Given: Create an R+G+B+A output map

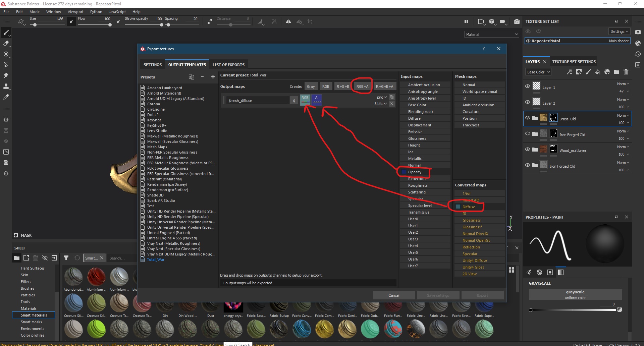Looking at the screenshot, I should (384, 86).
